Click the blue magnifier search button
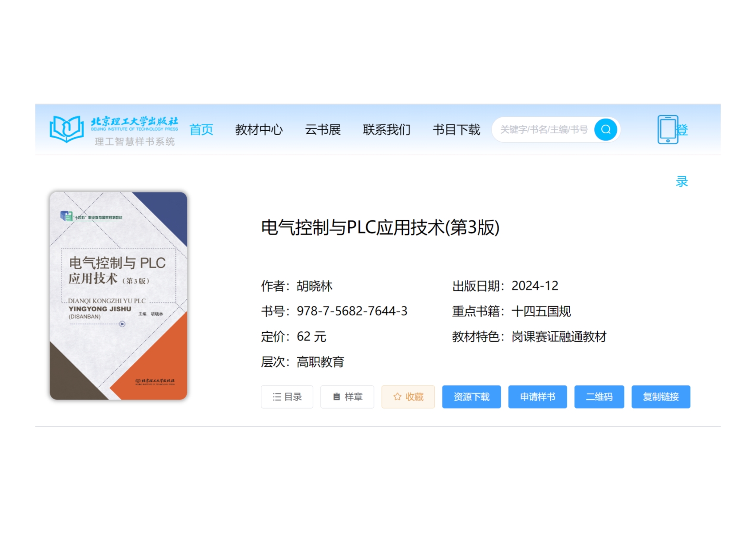Image resolution: width=756 pixels, height=535 pixels. click(605, 129)
